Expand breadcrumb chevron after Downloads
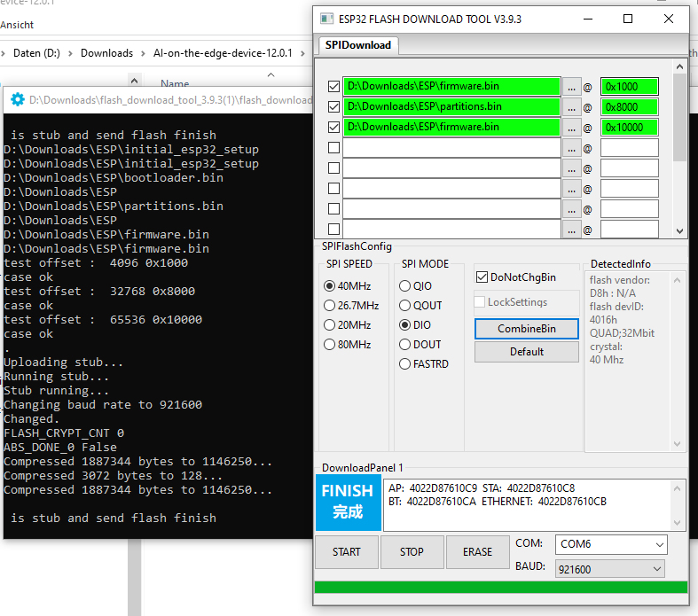This screenshot has width=698, height=616. (143, 54)
